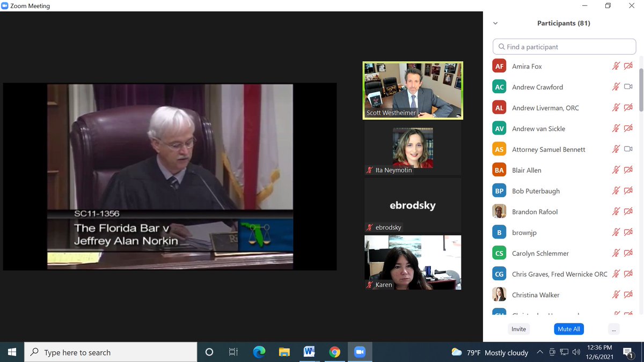The image size is (644, 362).
Task: Click Chris Graves's muted microphone icon
Action: [x=616, y=274]
